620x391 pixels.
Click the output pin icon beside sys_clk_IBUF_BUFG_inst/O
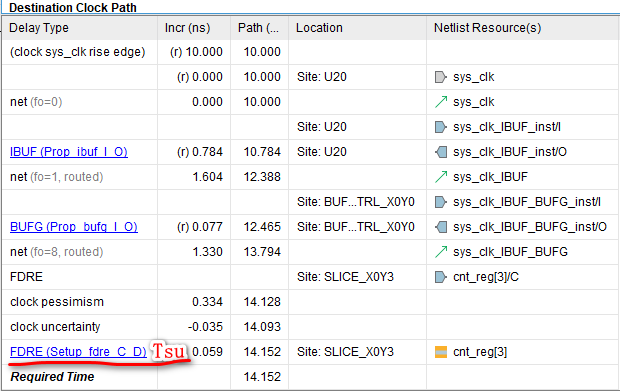tap(441, 227)
